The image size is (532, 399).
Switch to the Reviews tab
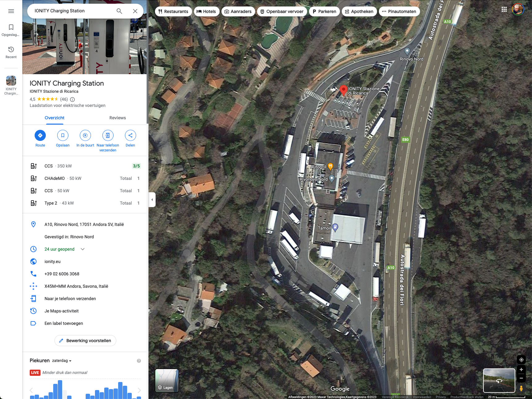(118, 118)
